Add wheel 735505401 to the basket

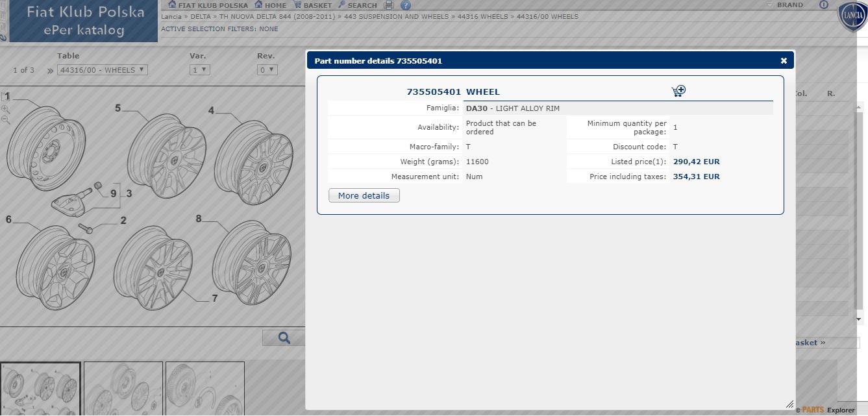pos(678,91)
